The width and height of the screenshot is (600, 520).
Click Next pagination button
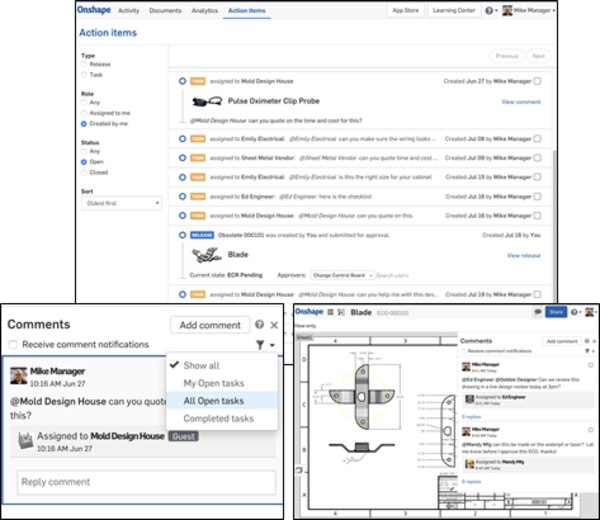pyautogui.click(x=538, y=56)
